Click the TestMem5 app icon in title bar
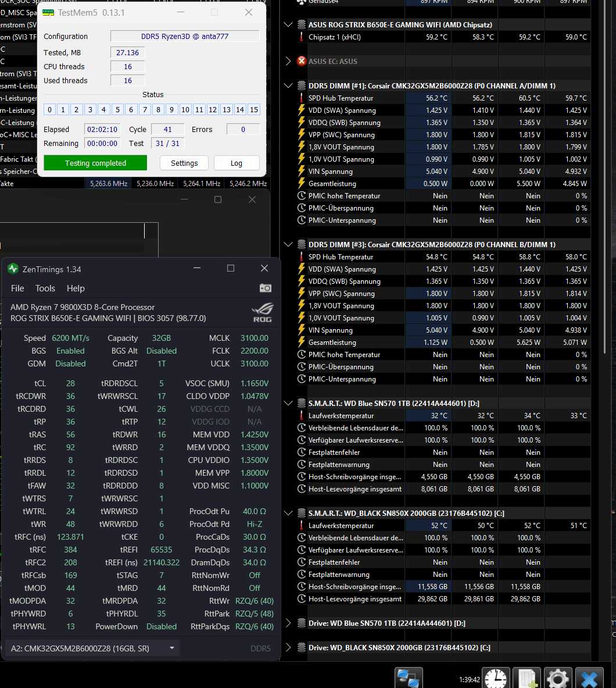Image resolution: width=616 pixels, height=688 pixels. tap(48, 12)
